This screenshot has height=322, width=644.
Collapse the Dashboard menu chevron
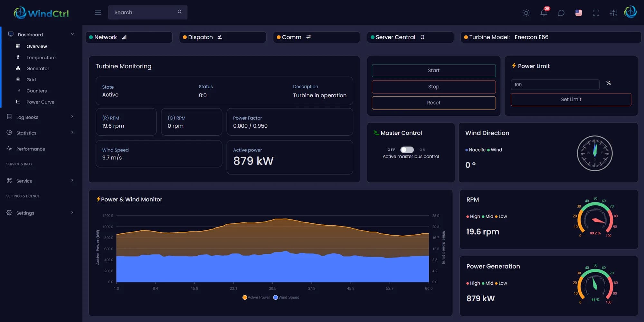click(x=72, y=34)
